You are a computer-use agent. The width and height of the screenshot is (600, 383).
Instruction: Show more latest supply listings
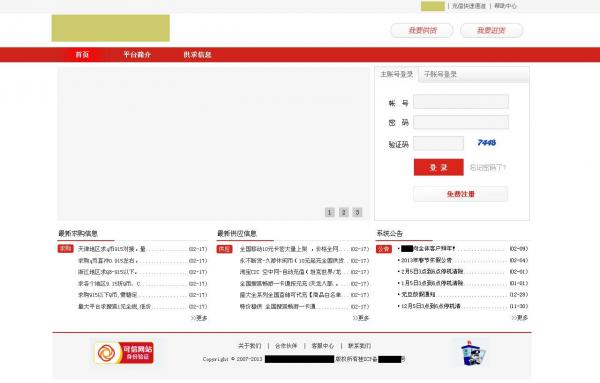pyautogui.click(x=361, y=318)
